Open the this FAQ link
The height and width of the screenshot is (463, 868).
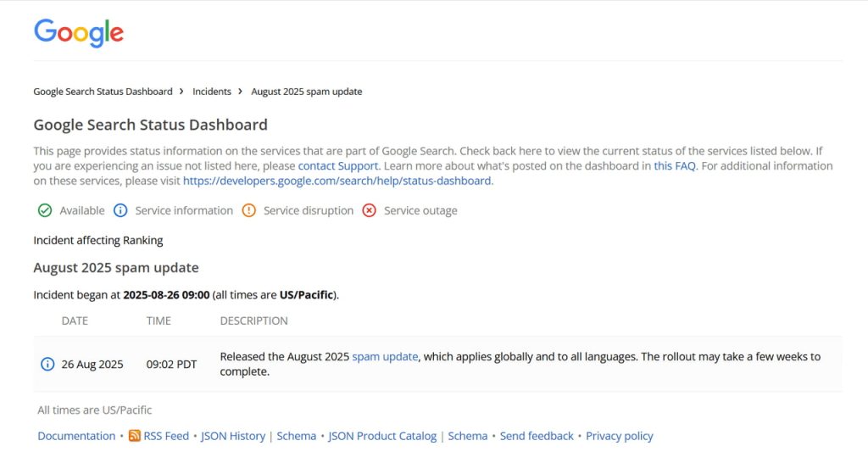(x=675, y=166)
